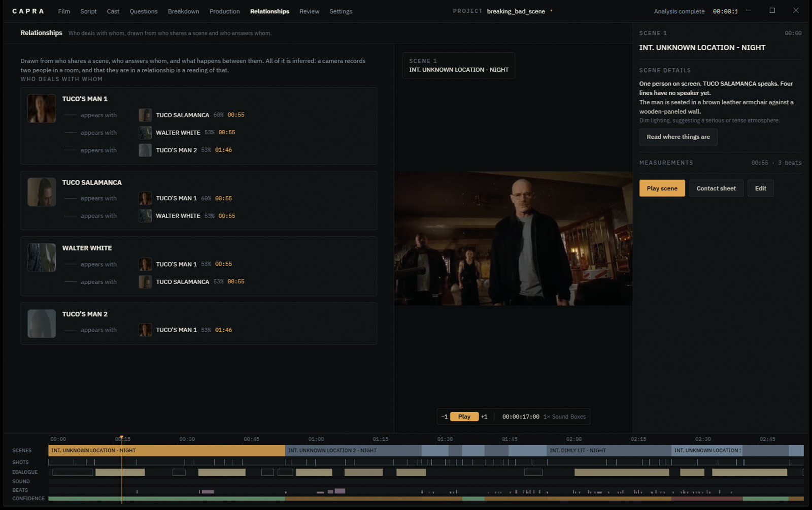Play the video with the Play button
The image size is (812, 510).
pos(464,417)
